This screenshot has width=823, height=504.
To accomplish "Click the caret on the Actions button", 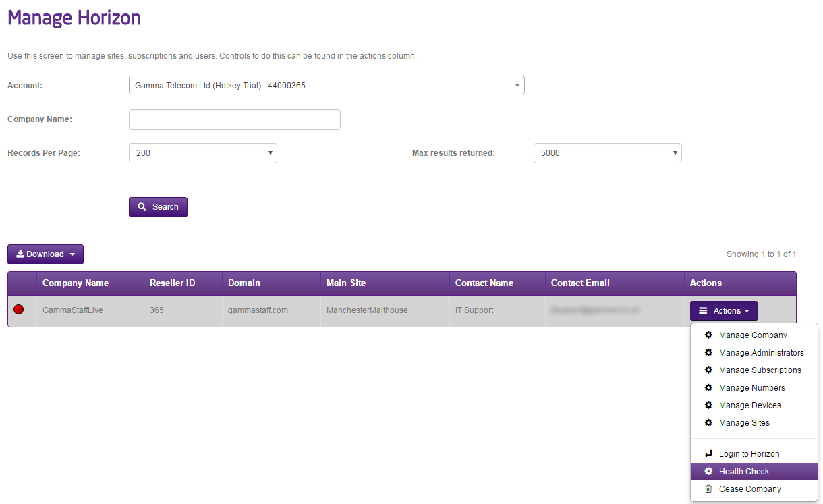I will click(747, 311).
